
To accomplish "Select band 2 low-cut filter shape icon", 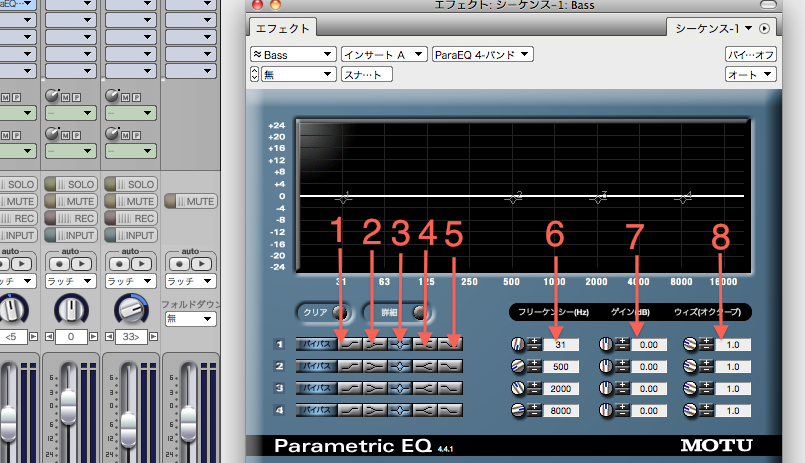I will click(x=350, y=366).
